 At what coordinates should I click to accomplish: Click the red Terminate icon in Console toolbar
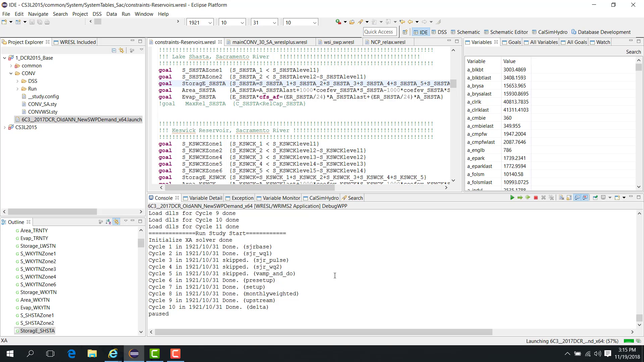point(536,197)
